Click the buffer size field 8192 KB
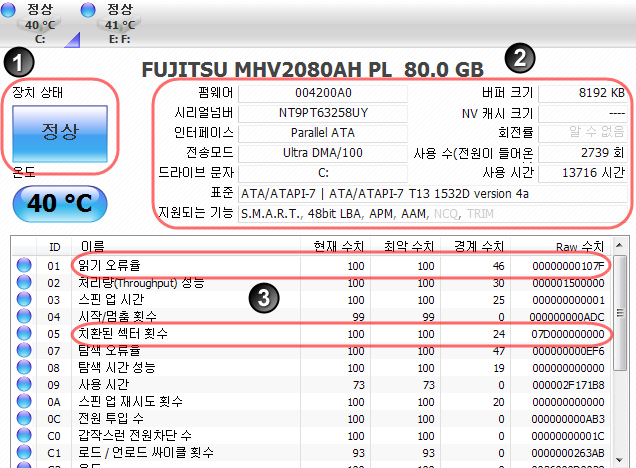Screen dimensions: 636x468 (x=583, y=93)
